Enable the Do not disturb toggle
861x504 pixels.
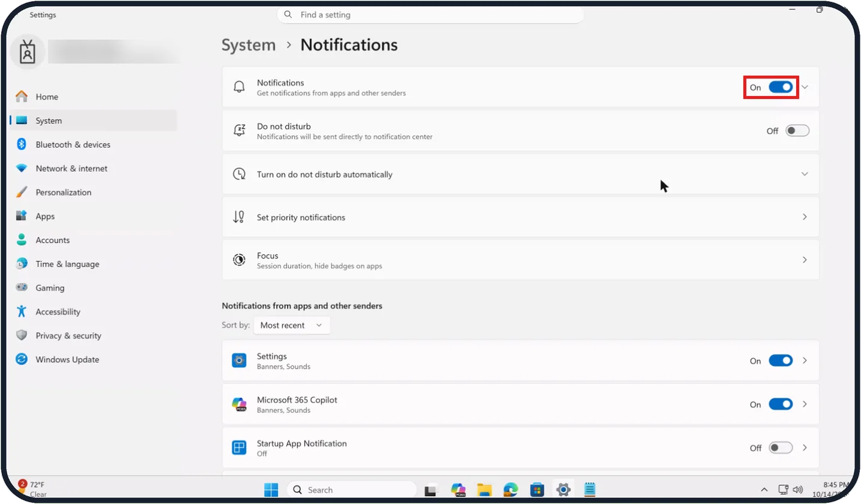point(797,131)
